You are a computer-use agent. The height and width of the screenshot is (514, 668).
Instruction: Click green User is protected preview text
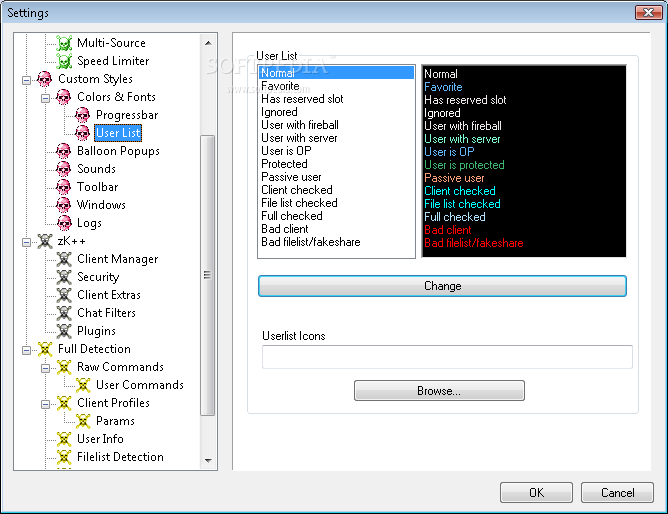[x=464, y=165]
